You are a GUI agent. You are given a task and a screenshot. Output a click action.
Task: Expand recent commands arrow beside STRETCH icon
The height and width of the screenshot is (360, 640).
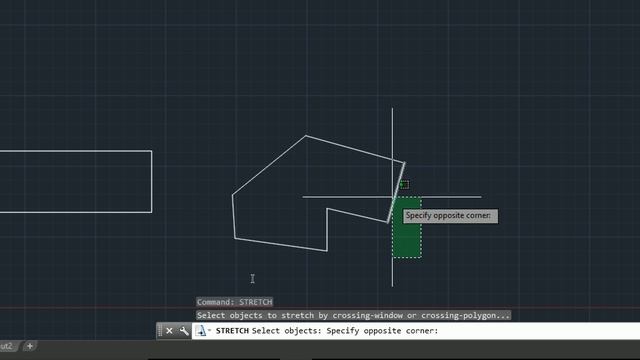(x=209, y=330)
